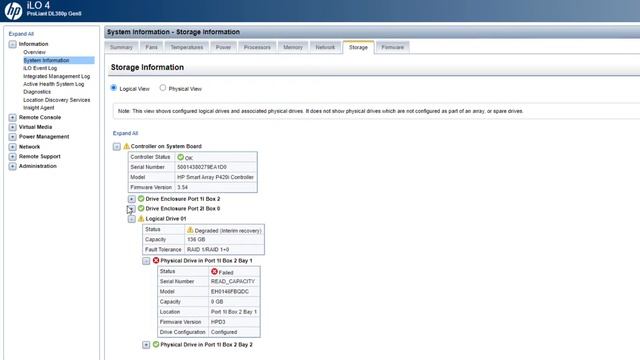Click the firmware version 3.54 value
The width and height of the screenshot is (640, 360).
[182, 187]
